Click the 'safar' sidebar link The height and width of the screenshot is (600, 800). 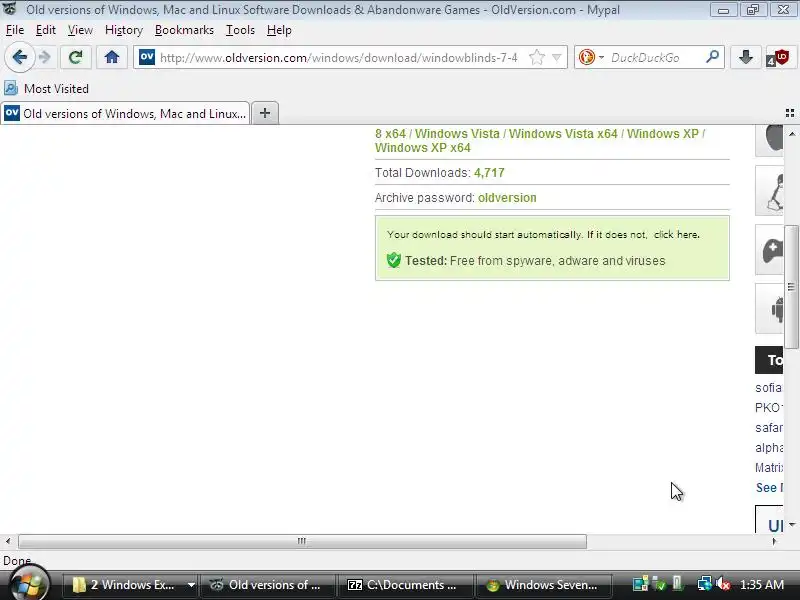click(768, 428)
